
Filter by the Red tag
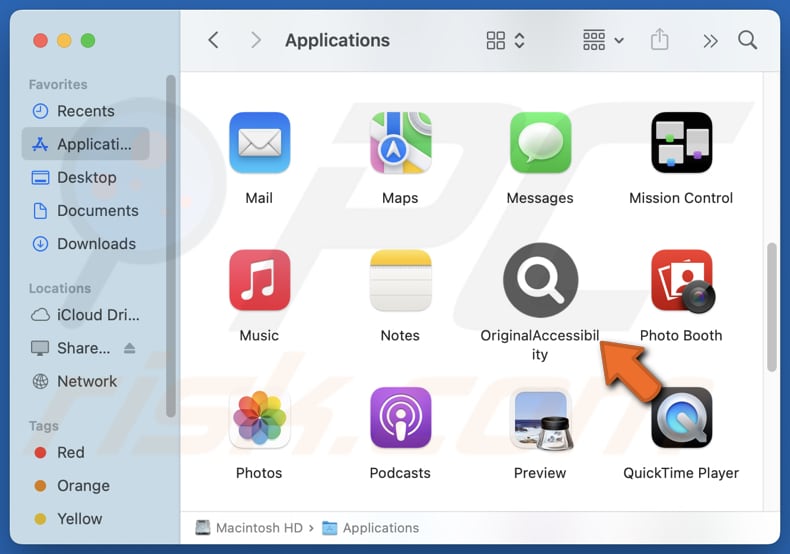coord(86,452)
